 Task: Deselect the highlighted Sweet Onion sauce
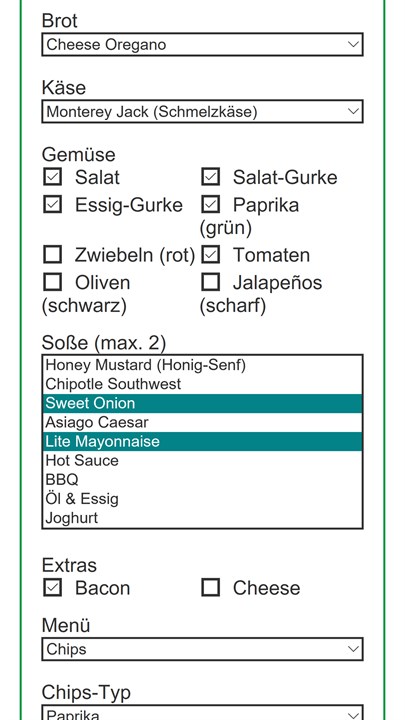[x=202, y=403]
